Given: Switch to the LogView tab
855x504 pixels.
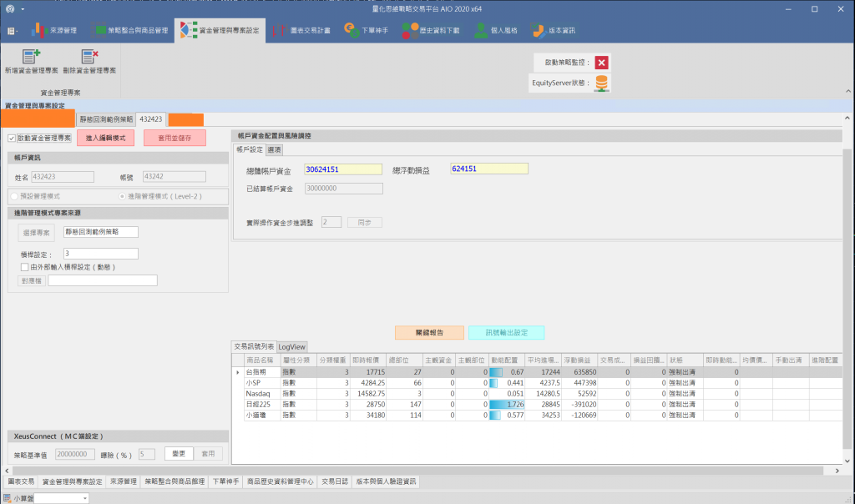Looking at the screenshot, I should [292, 346].
